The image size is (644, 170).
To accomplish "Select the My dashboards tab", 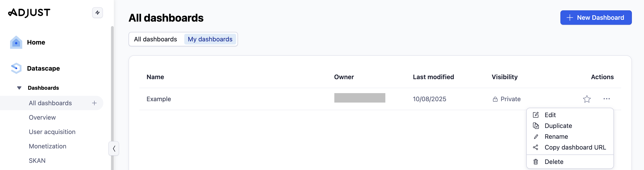I will 210,39.
